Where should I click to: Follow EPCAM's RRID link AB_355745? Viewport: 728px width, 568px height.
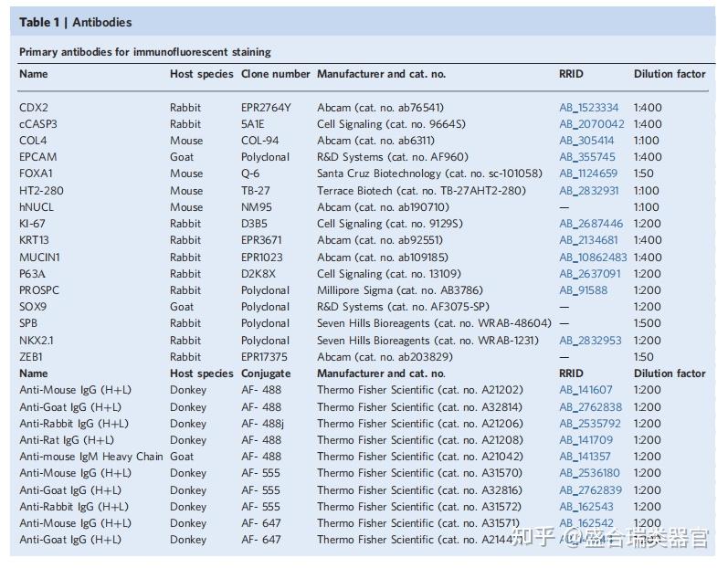[x=586, y=157]
